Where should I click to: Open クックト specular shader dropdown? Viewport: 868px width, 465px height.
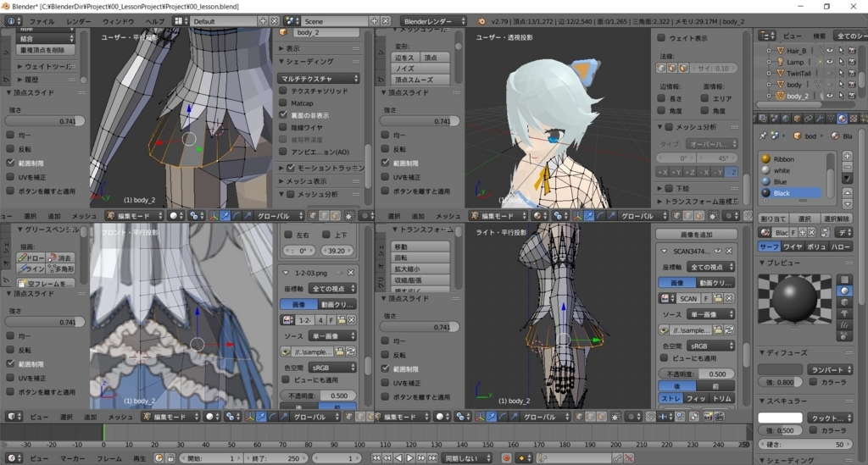pos(830,418)
